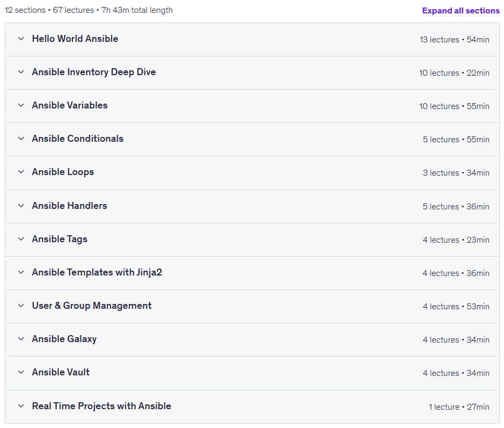Expand the Ansible Vault chevron
This screenshot has width=504, height=428.
coord(21,372)
